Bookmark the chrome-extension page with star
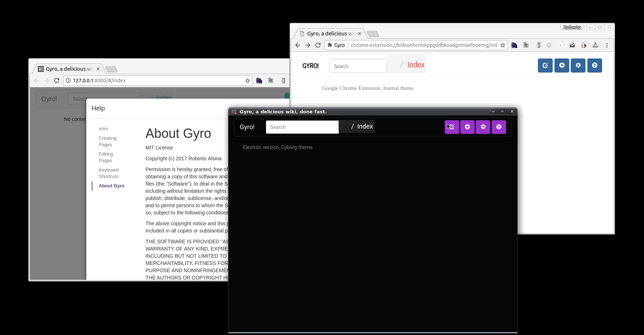This screenshot has height=335, width=644. pos(503,45)
